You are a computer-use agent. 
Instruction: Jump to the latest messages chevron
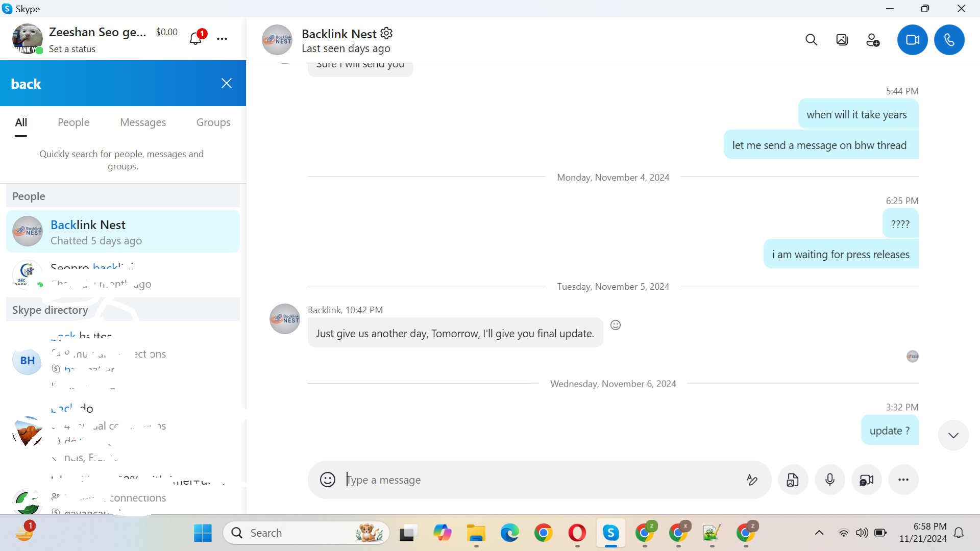[953, 435]
